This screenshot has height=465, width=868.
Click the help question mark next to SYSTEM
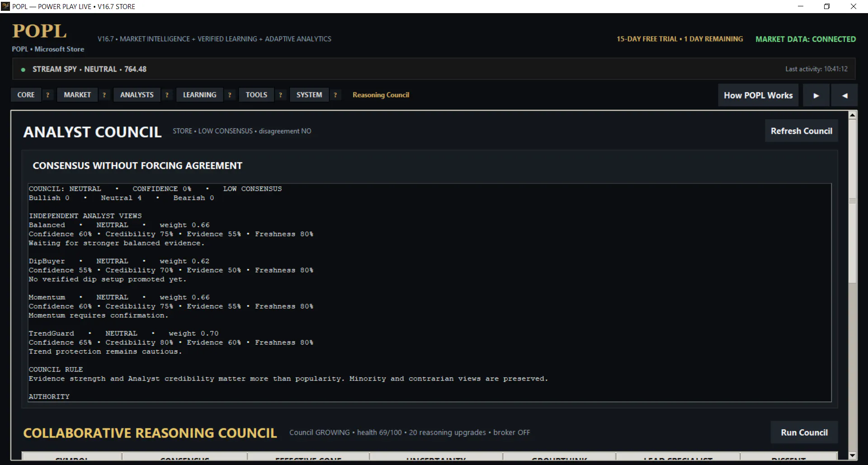coord(335,95)
